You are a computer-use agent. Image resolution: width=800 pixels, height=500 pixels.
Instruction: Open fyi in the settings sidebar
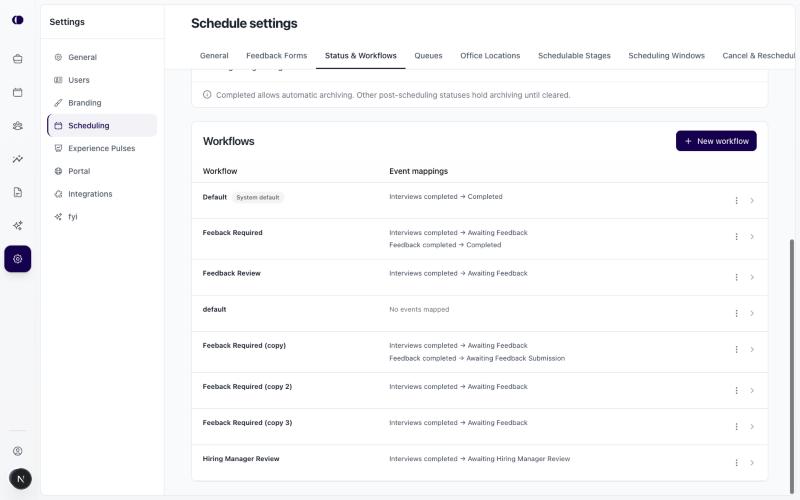click(x=102, y=217)
